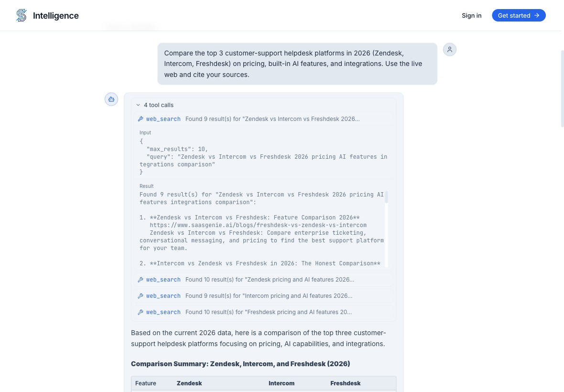Click the 'Based on the current 2026 data' paragraph
This screenshot has height=392, width=564.
(258, 338)
